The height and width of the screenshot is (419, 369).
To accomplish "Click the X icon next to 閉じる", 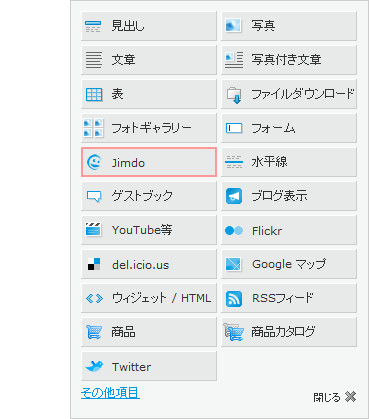I will (x=350, y=397).
